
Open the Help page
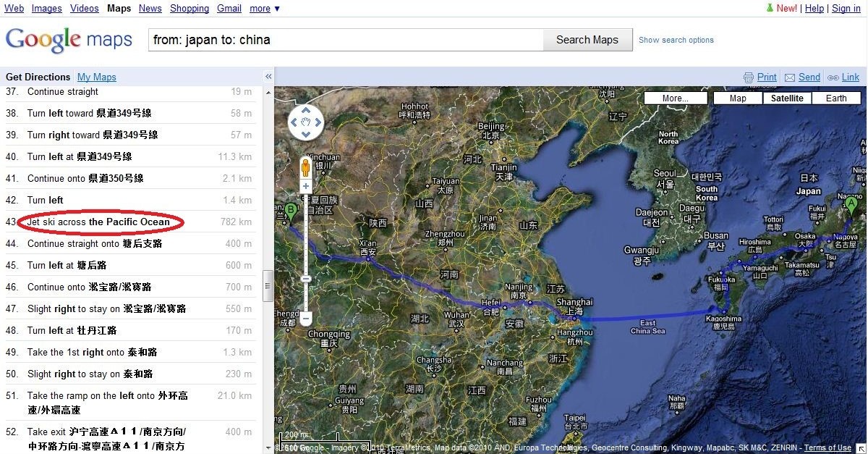point(814,9)
